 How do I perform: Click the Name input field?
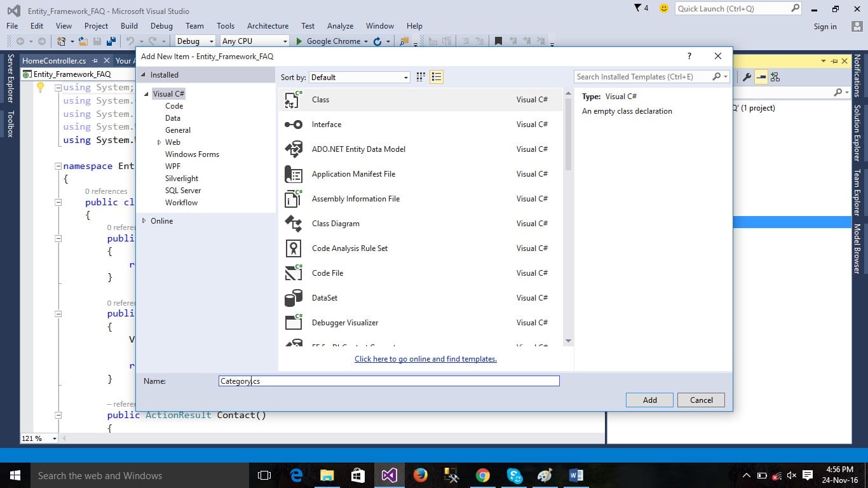(x=389, y=381)
